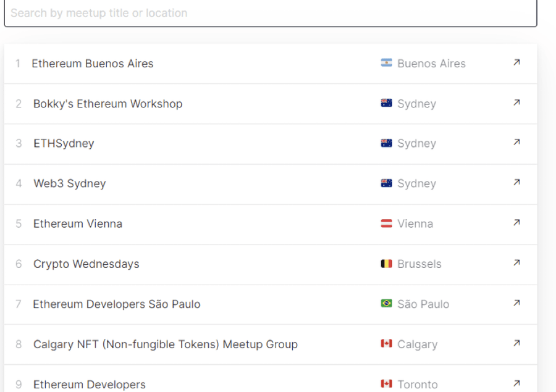Select Bokky's Ethereum Workshop meetup
The image size is (556, 392).
107,104
